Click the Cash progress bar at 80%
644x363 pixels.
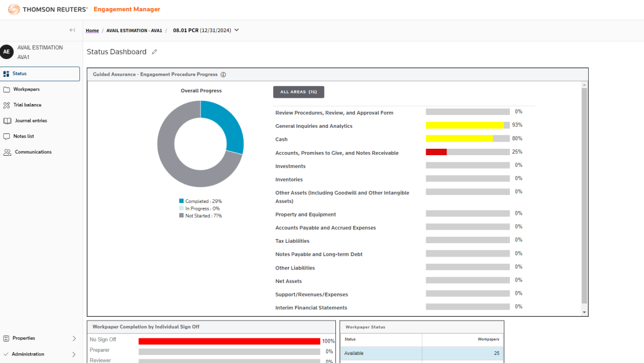467,139
